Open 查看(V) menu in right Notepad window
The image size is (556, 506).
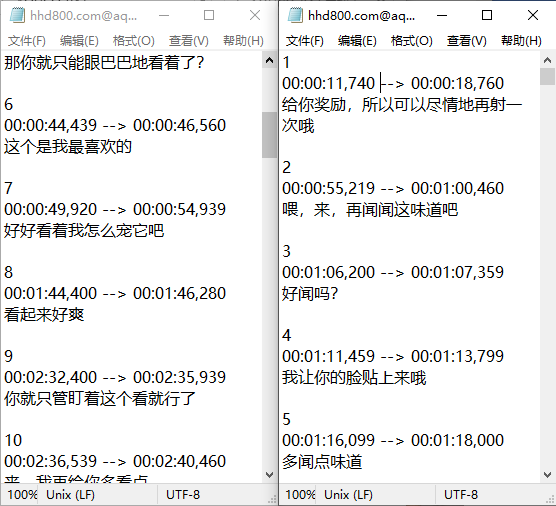tap(467, 41)
